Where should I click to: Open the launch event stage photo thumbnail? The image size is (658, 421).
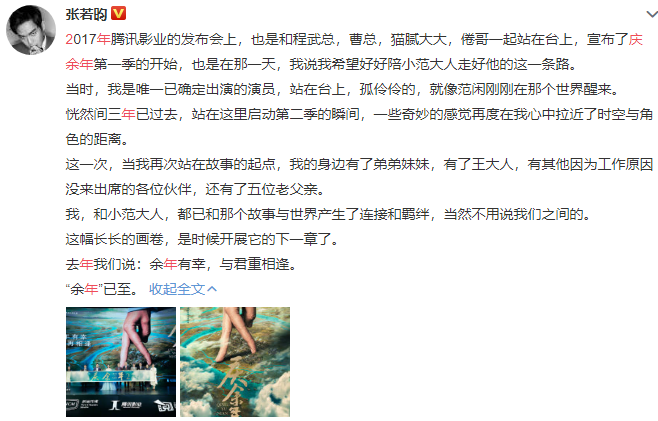121,362
